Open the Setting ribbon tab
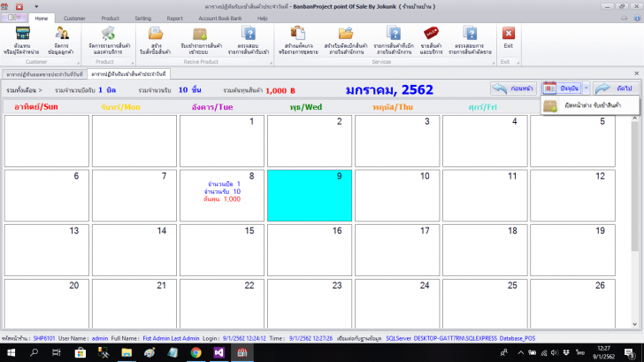This screenshot has width=644, height=362. pos(143,18)
